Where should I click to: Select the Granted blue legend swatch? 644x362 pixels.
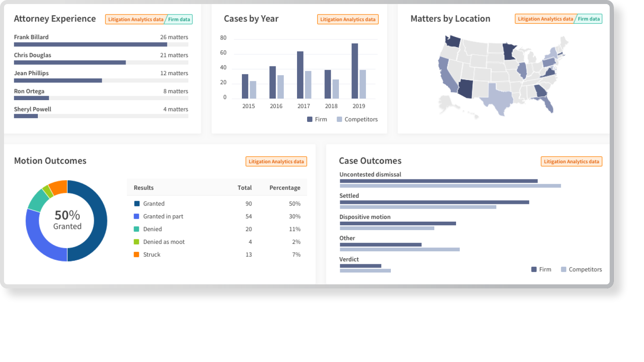(137, 204)
